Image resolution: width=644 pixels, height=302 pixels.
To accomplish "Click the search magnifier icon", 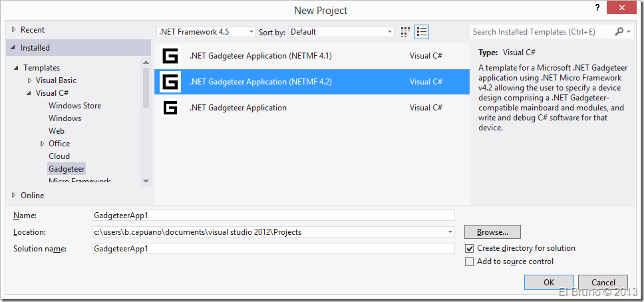I will (x=619, y=32).
